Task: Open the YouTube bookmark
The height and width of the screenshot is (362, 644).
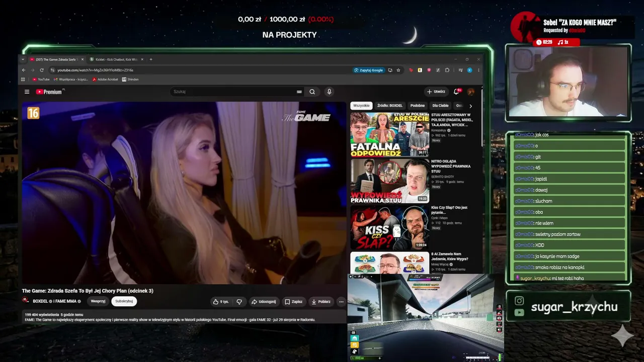Action: (41, 79)
